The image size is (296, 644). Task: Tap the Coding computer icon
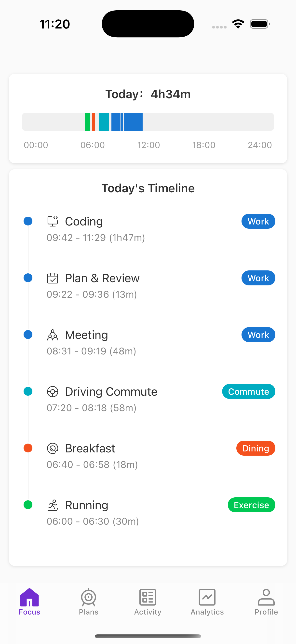pyautogui.click(x=53, y=222)
